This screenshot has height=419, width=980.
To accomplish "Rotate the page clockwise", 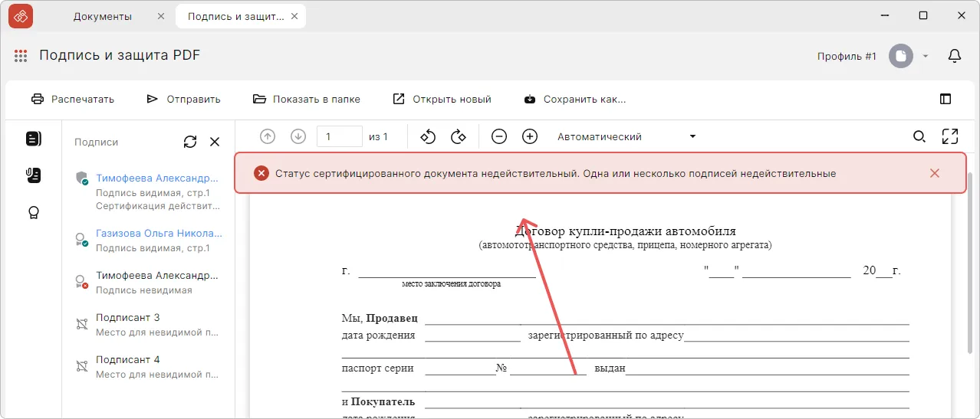I will [x=459, y=136].
